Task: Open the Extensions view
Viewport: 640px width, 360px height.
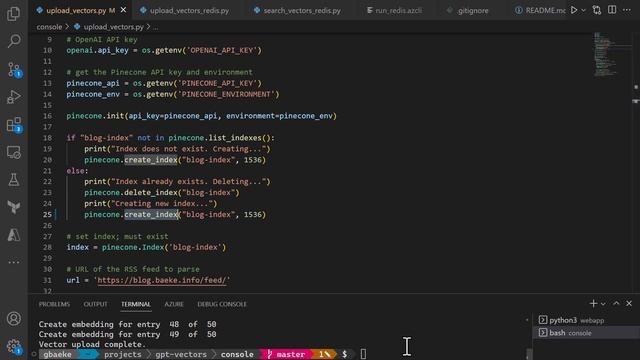Action: pos(14,125)
